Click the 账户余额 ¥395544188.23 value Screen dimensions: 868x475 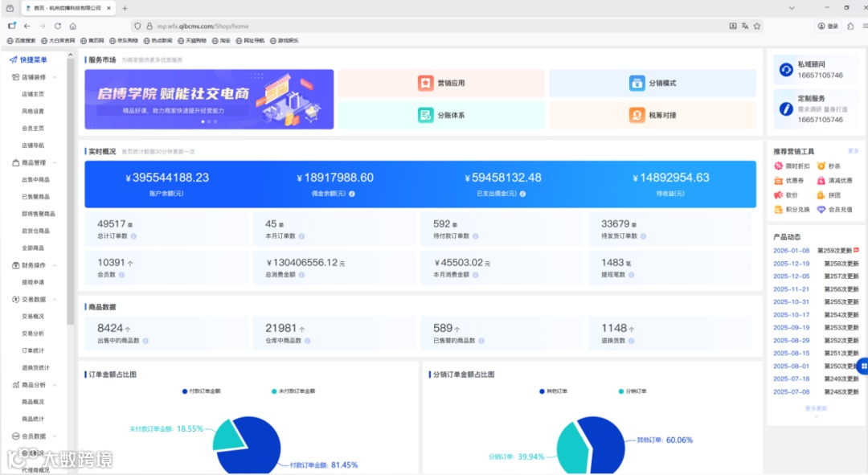pyautogui.click(x=167, y=178)
